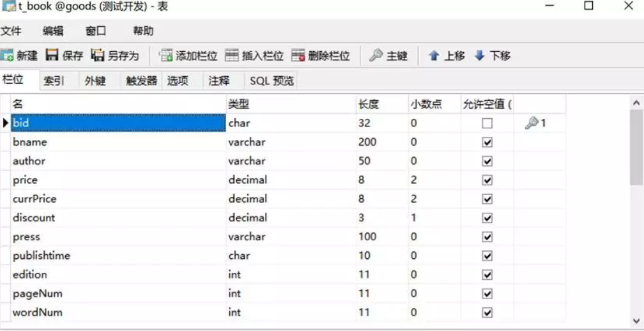Select the author field name
Viewport: 644px width, 331px height.
point(118,161)
